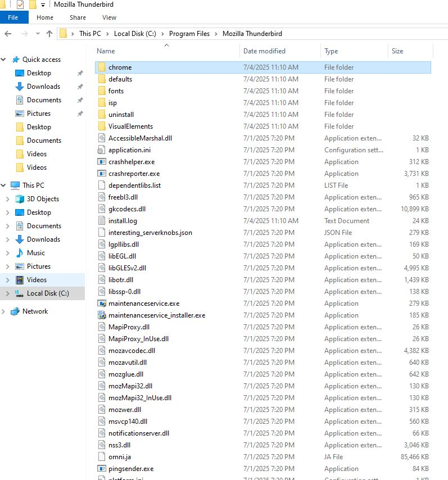The image size is (448, 480).
Task: Select nss3.dll file name
Action: click(119, 445)
